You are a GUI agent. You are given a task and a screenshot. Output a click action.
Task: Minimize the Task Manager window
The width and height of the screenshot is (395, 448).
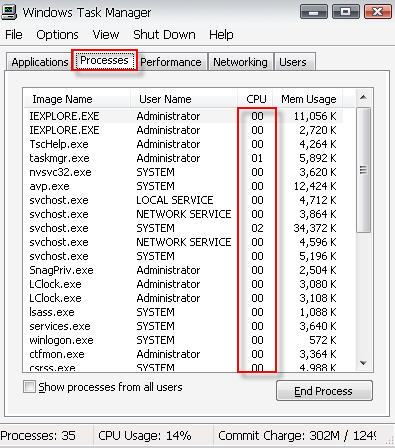pyautogui.click(x=314, y=12)
